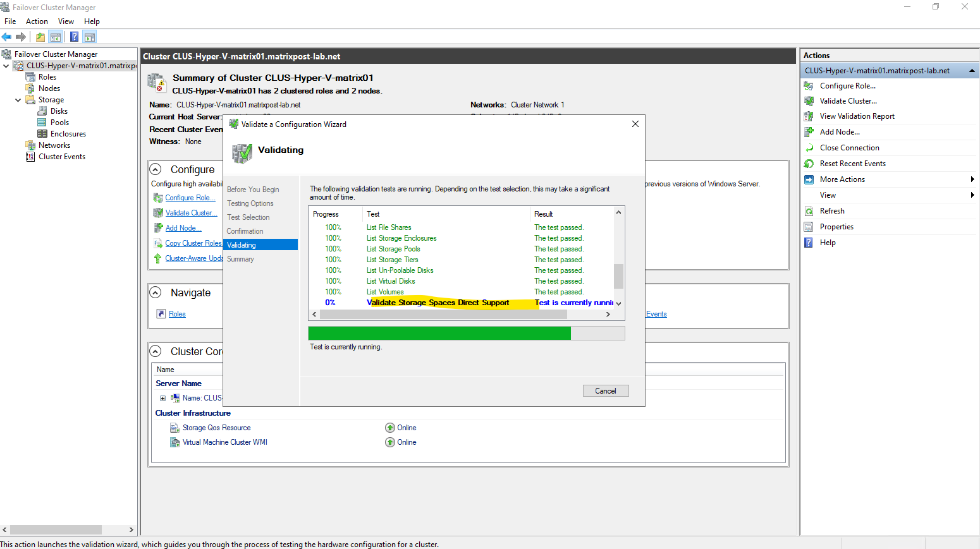Collapse the Configure section chevron
Image resolution: width=980 pixels, height=549 pixels.
(156, 169)
